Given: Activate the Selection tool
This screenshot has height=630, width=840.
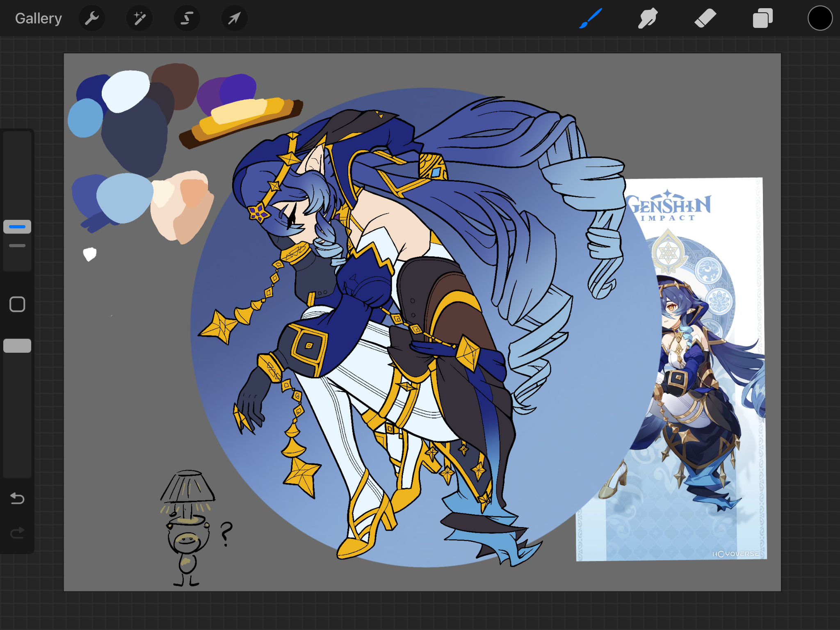Looking at the screenshot, I should 187,18.
